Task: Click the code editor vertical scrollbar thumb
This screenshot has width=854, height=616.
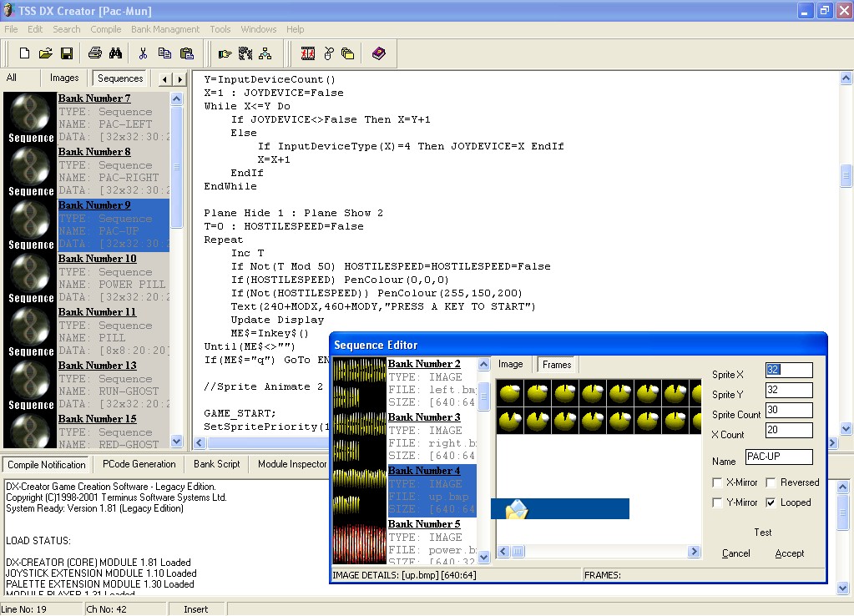Action: (x=846, y=176)
